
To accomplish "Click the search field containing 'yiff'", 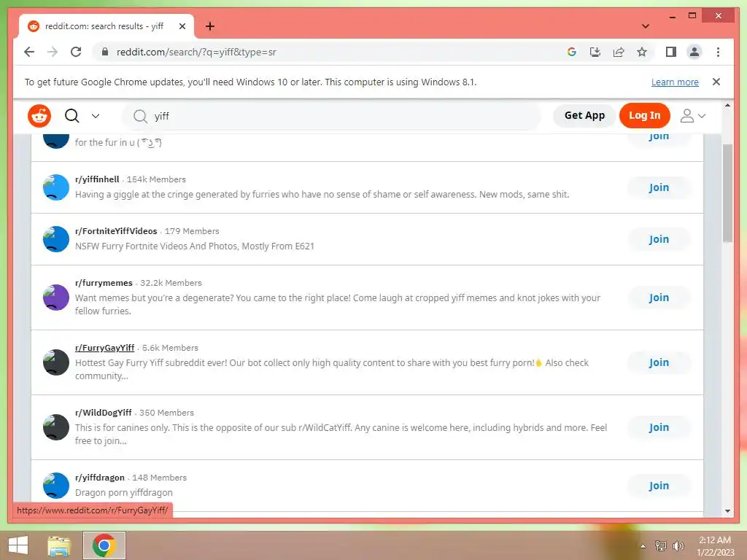I will (x=331, y=116).
